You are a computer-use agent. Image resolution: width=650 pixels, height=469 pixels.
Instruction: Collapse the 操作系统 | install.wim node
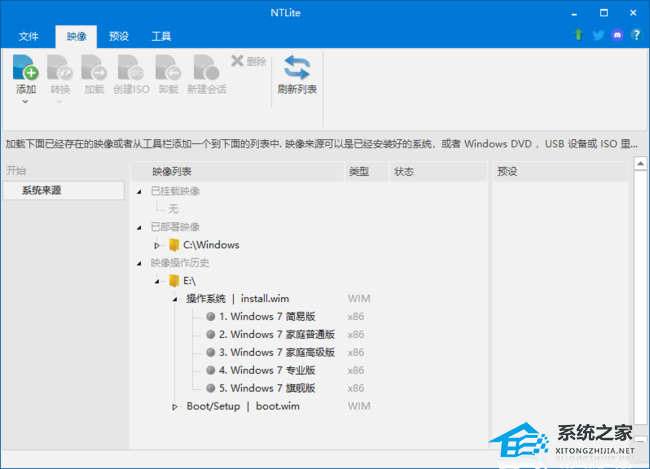coord(175,299)
